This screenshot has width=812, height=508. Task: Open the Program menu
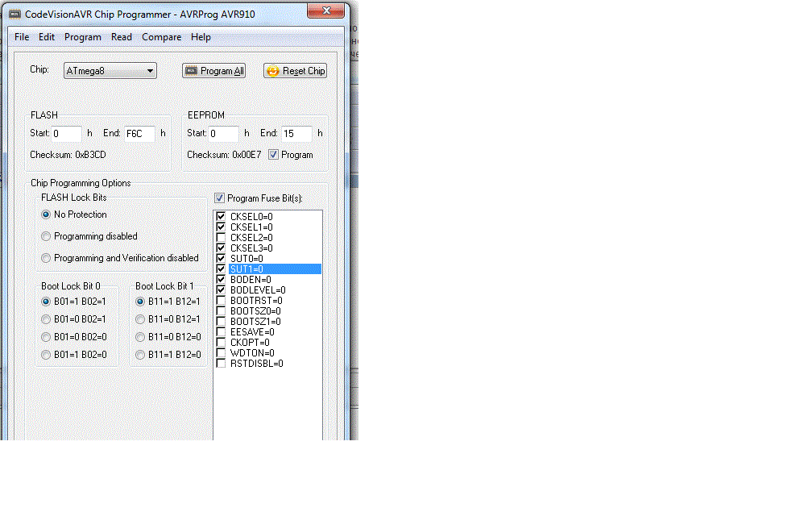click(83, 37)
